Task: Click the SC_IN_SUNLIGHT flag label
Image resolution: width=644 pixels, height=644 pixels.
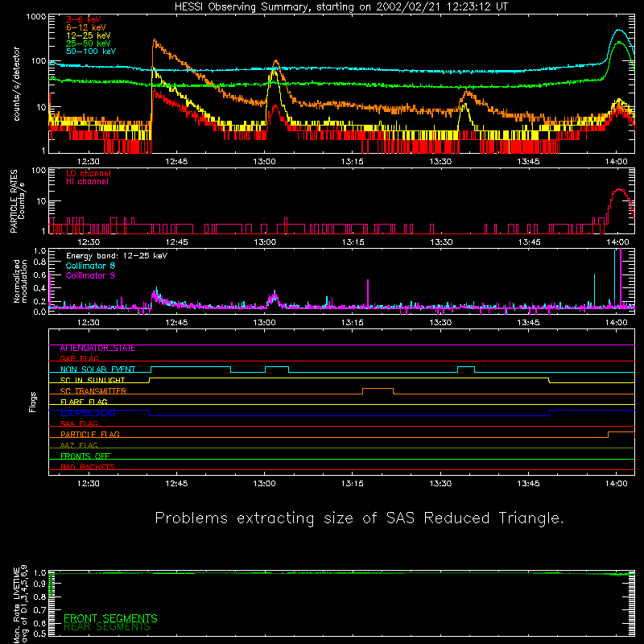Action: pyautogui.click(x=93, y=380)
